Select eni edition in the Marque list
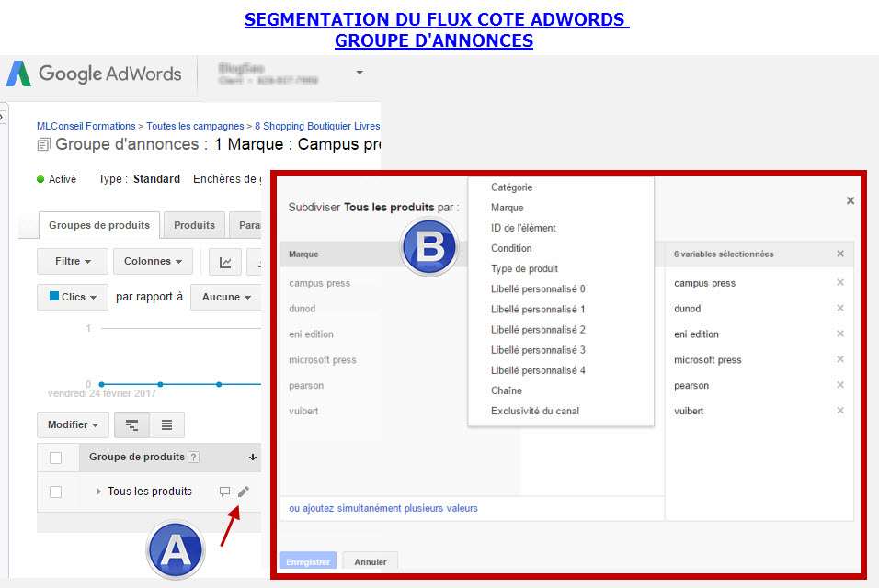Viewport: 879px width, 588px height. tap(311, 334)
